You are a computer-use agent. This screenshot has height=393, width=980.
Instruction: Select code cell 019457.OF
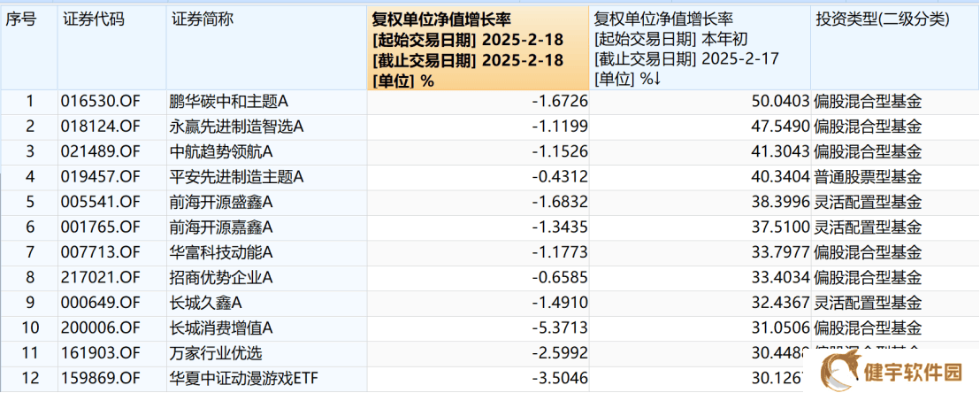pos(101,177)
